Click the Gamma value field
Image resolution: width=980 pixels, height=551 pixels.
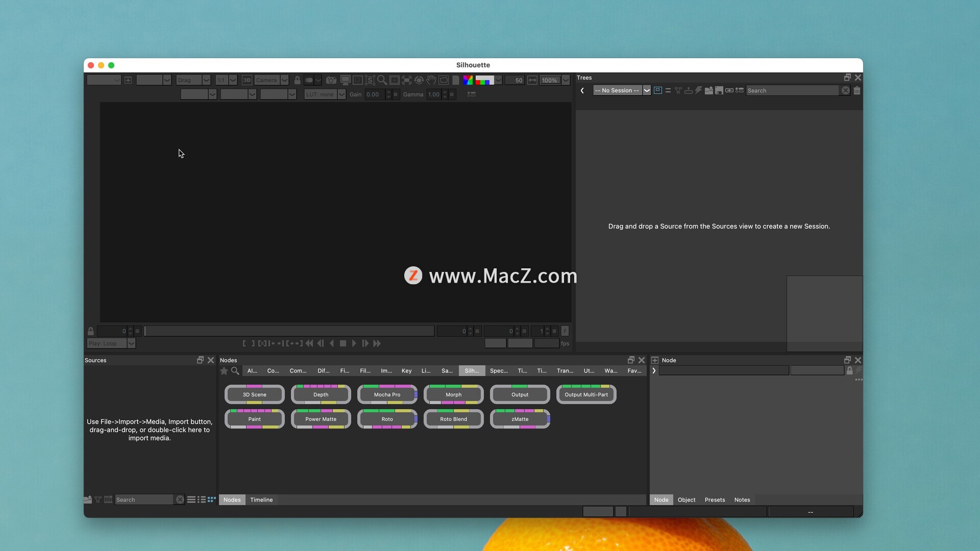point(433,94)
